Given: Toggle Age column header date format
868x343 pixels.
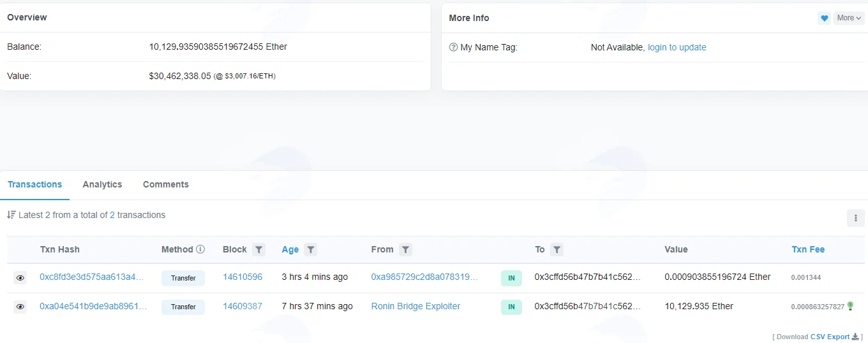Looking at the screenshot, I should 290,249.
